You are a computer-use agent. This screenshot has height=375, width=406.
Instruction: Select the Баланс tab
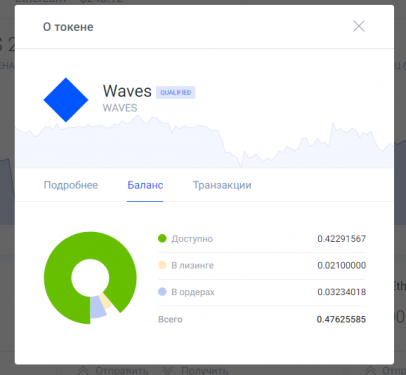[145, 185]
